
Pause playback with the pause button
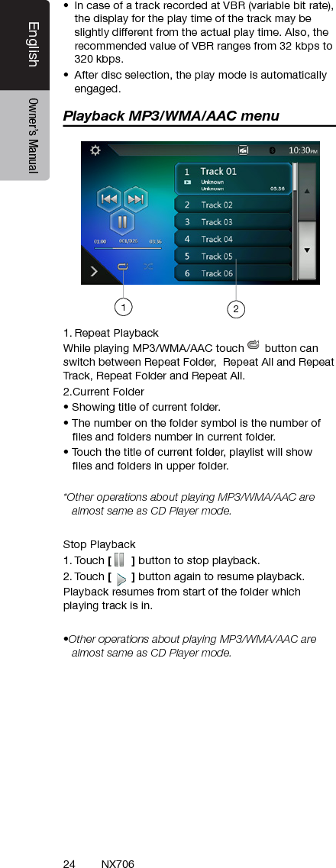click(x=122, y=222)
